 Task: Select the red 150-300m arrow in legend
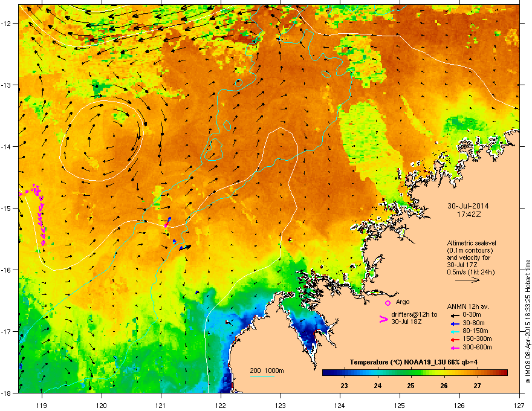455,339
